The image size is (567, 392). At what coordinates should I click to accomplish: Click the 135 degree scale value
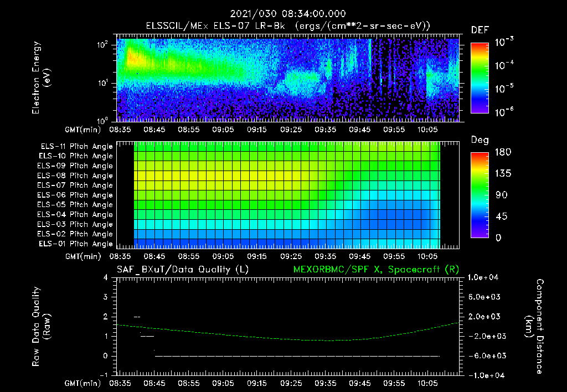point(503,174)
